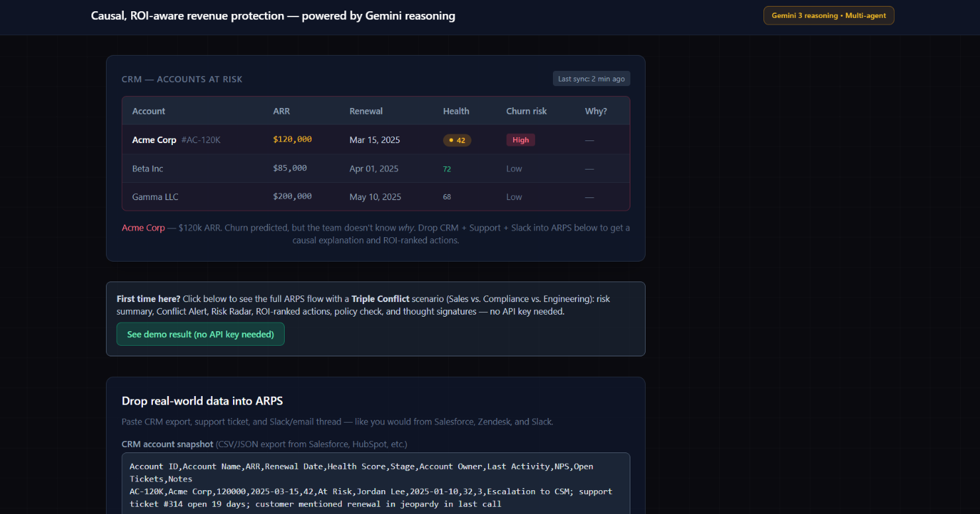
Task: Click the red Acme Corp link in description
Action: [143, 227]
